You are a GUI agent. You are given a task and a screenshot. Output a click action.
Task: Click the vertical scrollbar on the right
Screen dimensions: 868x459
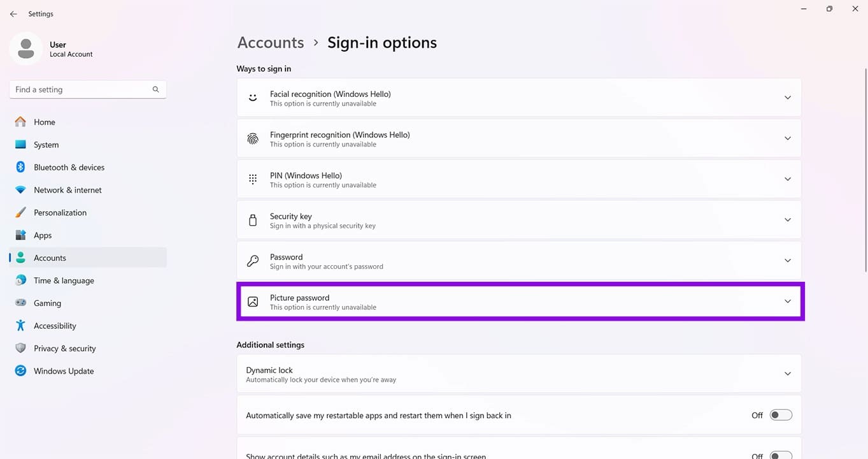click(865, 169)
